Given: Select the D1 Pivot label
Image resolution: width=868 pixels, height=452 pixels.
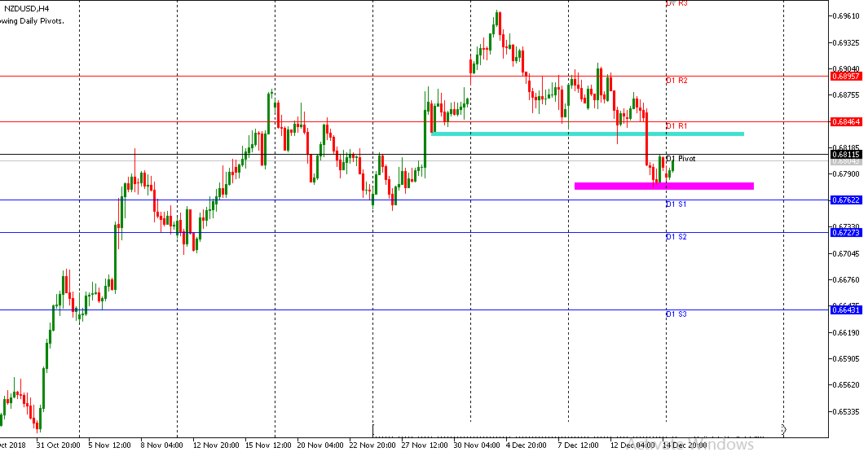Looking at the screenshot, I should pos(681,159).
